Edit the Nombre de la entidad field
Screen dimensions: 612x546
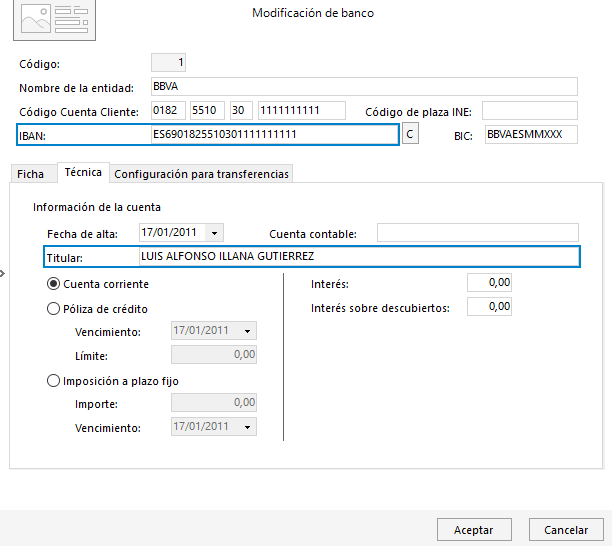[x=364, y=86]
